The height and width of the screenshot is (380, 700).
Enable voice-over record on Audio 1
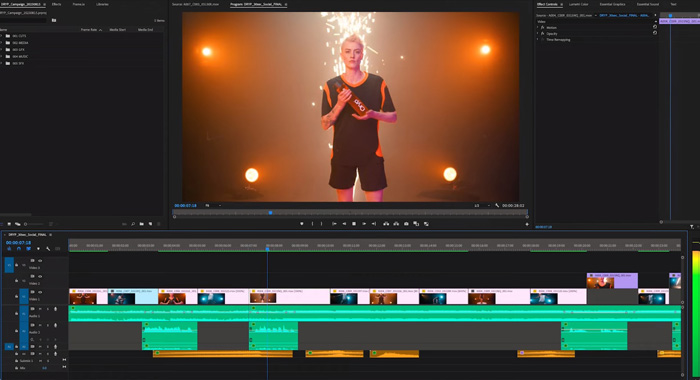pos(55,309)
